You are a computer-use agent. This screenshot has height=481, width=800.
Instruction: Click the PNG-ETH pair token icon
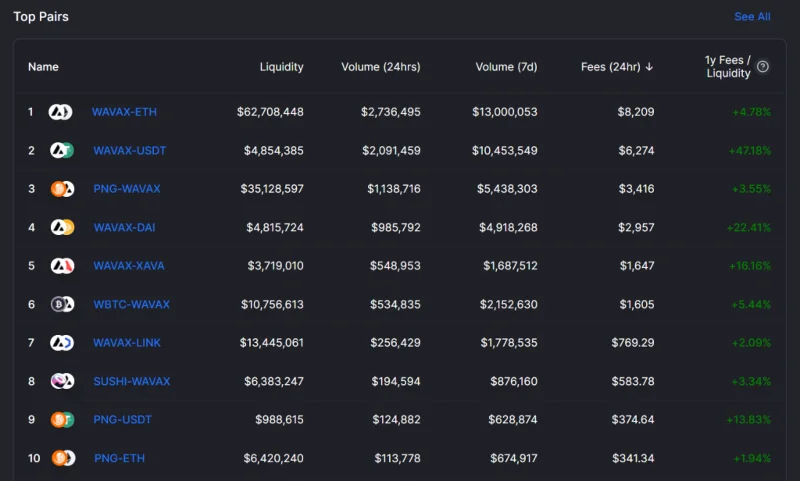pos(63,458)
